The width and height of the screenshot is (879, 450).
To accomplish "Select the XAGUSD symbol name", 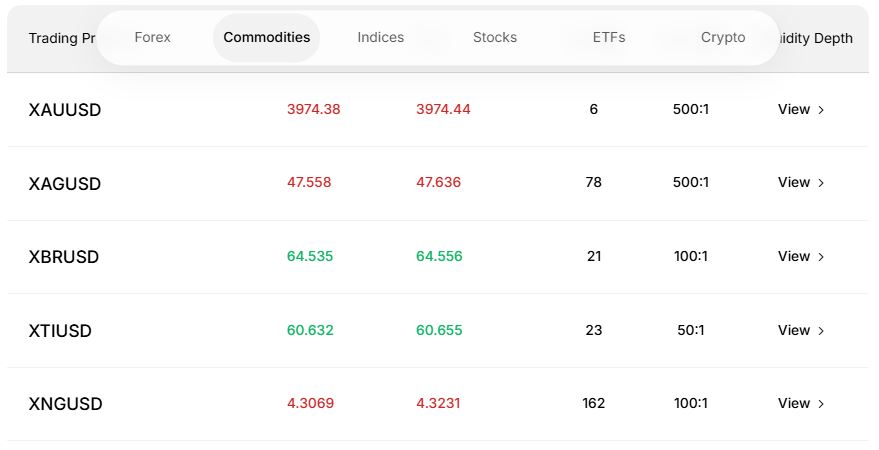I will pos(65,184).
